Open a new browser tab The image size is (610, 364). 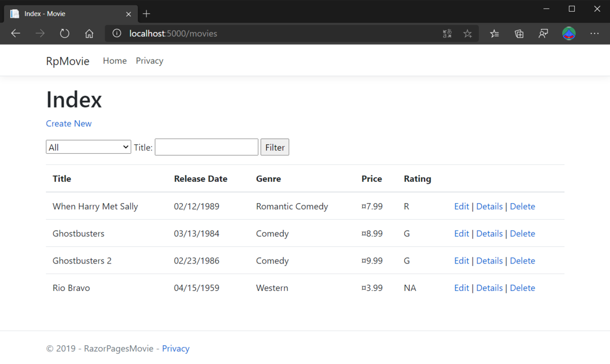[x=146, y=14]
